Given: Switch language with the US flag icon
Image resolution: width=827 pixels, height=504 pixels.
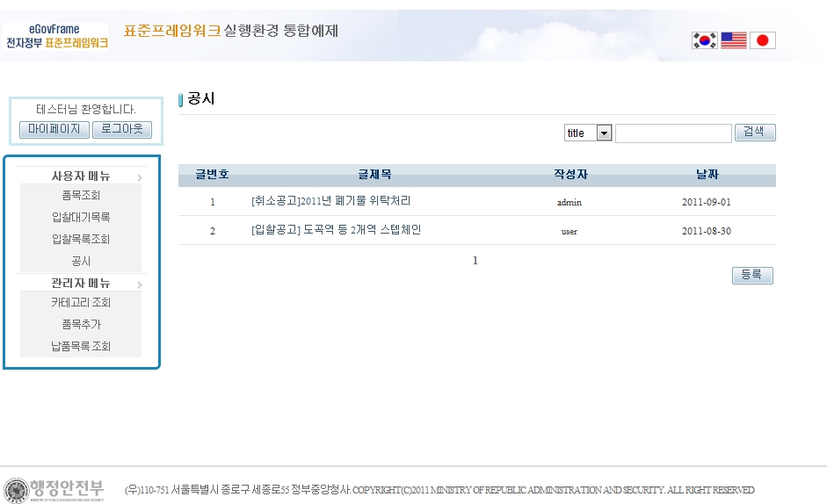Looking at the screenshot, I should [734, 40].
